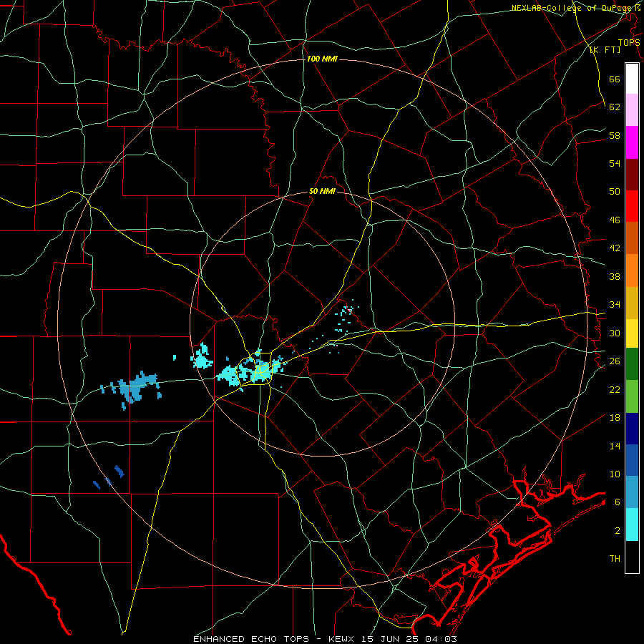The image size is (644, 644).
Task: Click the legend value 66
Action: tap(615, 79)
